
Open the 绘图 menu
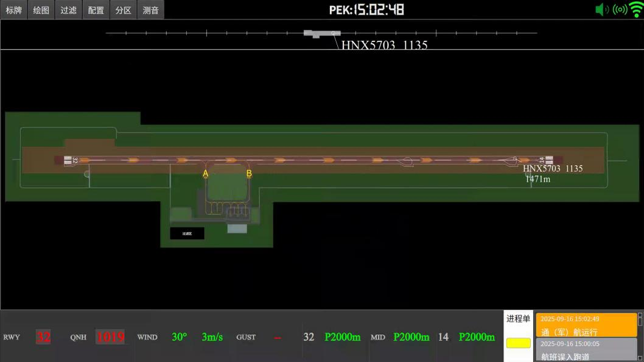tap(41, 10)
